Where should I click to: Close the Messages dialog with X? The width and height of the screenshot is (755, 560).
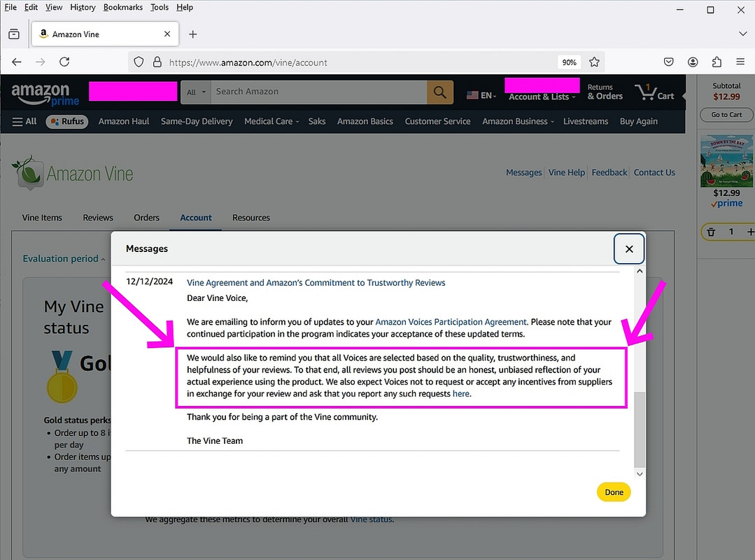pos(629,249)
